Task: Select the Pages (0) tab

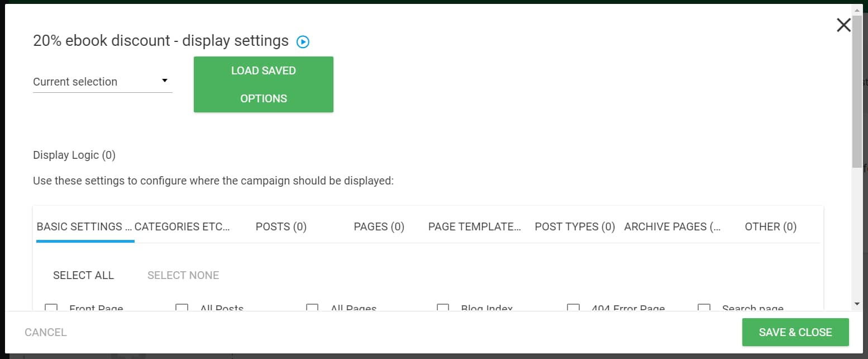Action: [379, 226]
